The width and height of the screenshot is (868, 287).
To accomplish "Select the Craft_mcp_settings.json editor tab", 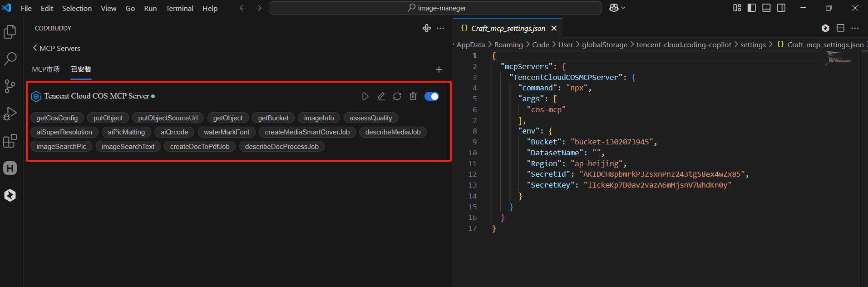I will coord(508,28).
